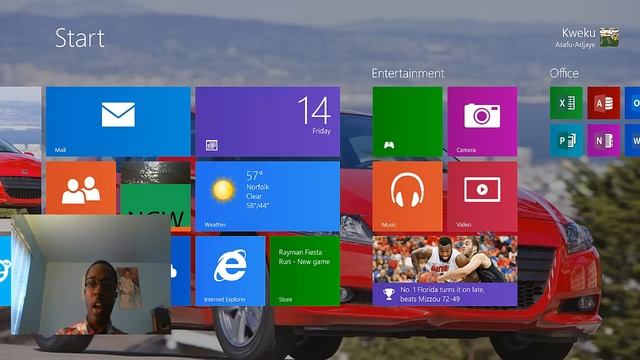Viewport: 640px width, 360px height.
Task: Open the green news tile beside People
Action: (156, 205)
